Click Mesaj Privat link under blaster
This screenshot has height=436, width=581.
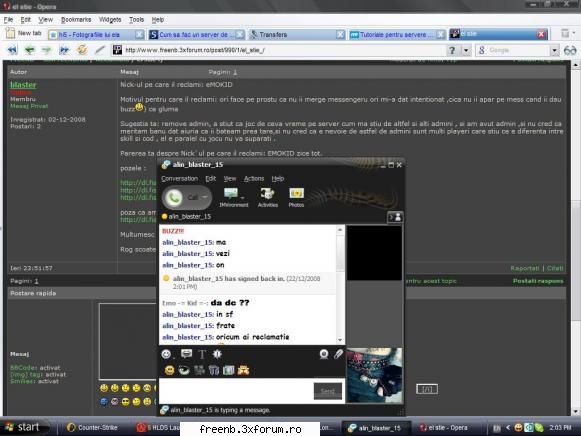[29, 106]
